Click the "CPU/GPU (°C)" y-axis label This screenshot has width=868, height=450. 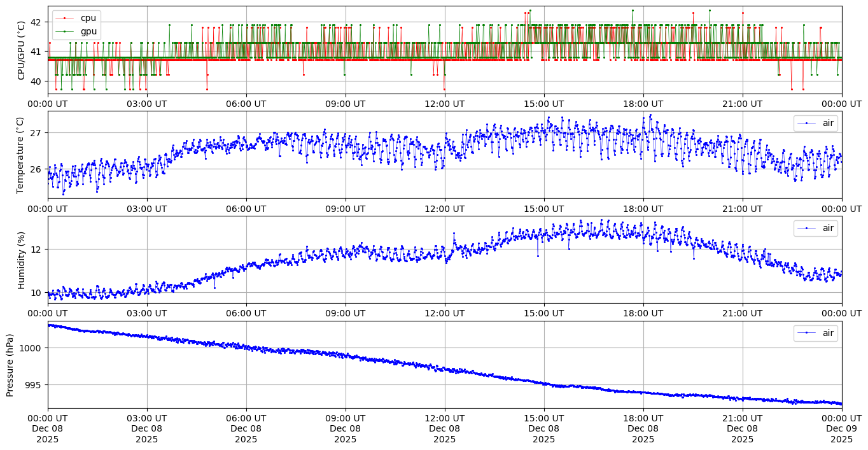22,50
